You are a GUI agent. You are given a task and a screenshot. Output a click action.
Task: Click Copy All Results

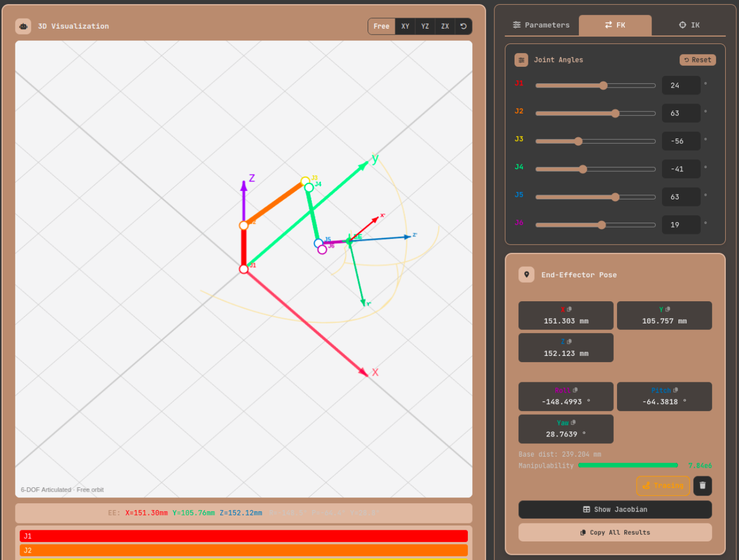(x=615, y=532)
